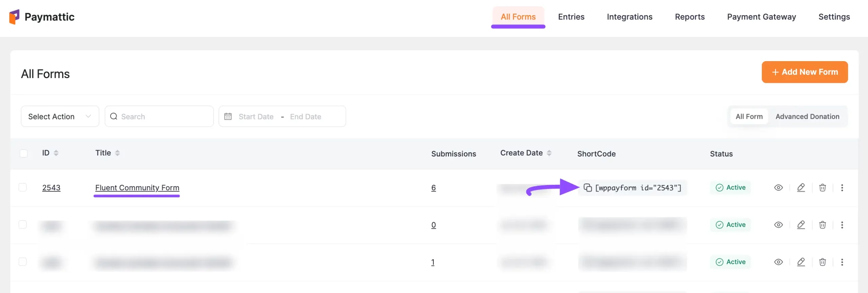868x293 pixels.
Task: Open the Fluent Community Form link
Action: [137, 187]
